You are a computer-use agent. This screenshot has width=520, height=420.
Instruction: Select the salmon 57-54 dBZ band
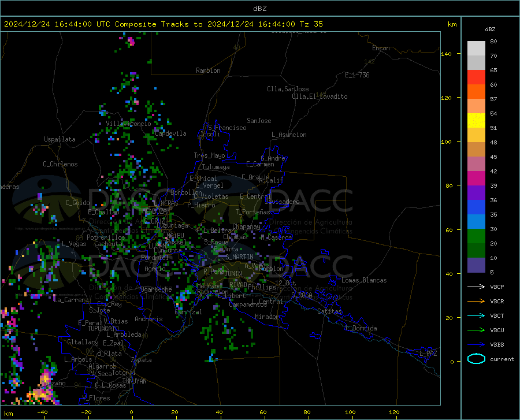pyautogui.click(x=476, y=106)
